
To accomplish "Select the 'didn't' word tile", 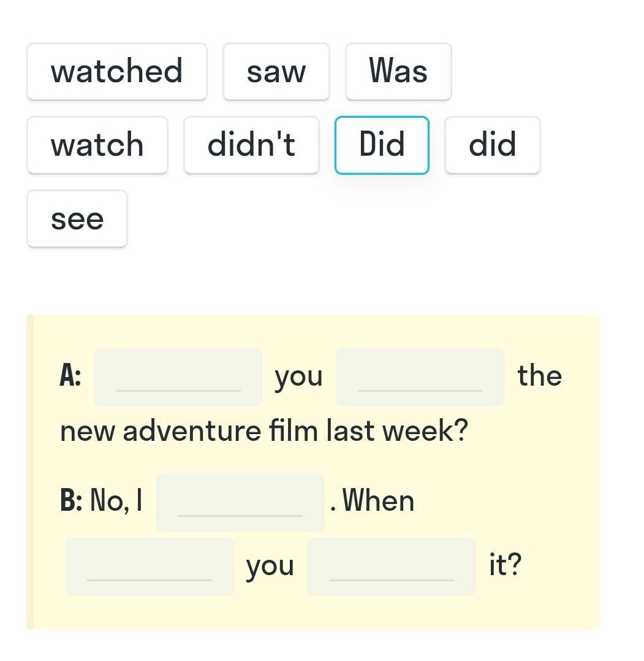I will click(251, 145).
